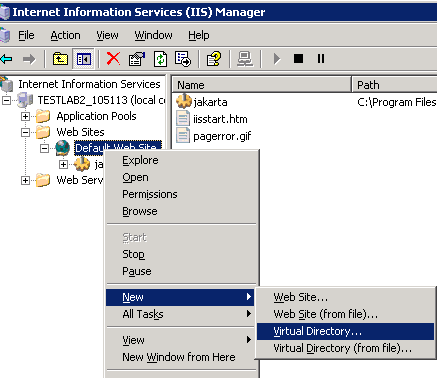Choose New Window from Here
Image resolution: width=437 pixels, height=378 pixels.
tap(181, 357)
